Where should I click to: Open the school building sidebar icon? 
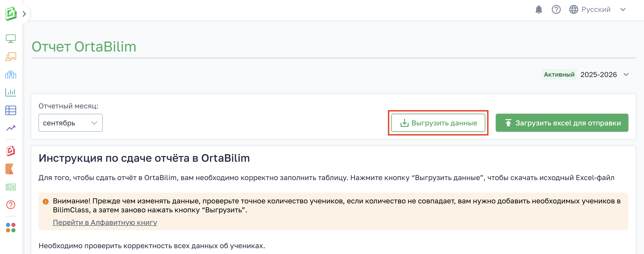[11, 75]
